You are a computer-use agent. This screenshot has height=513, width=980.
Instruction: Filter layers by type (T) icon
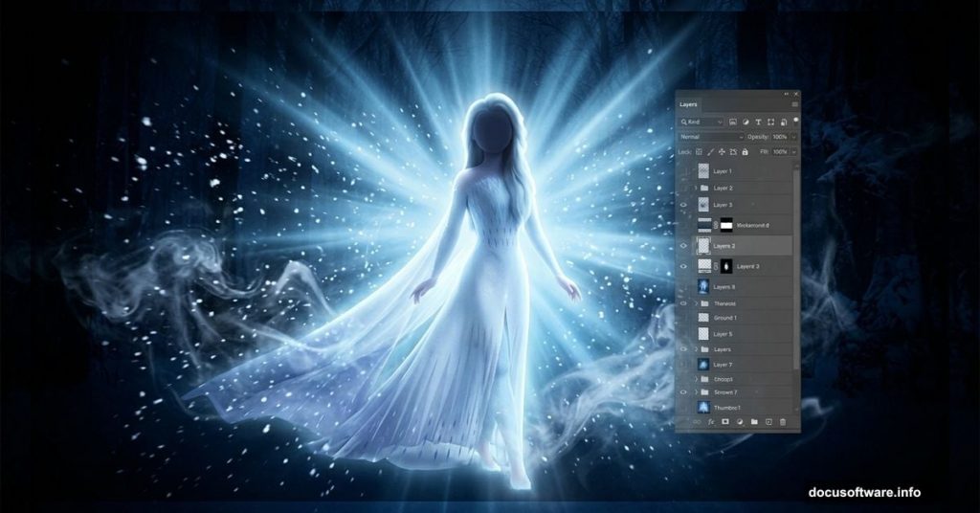758,122
